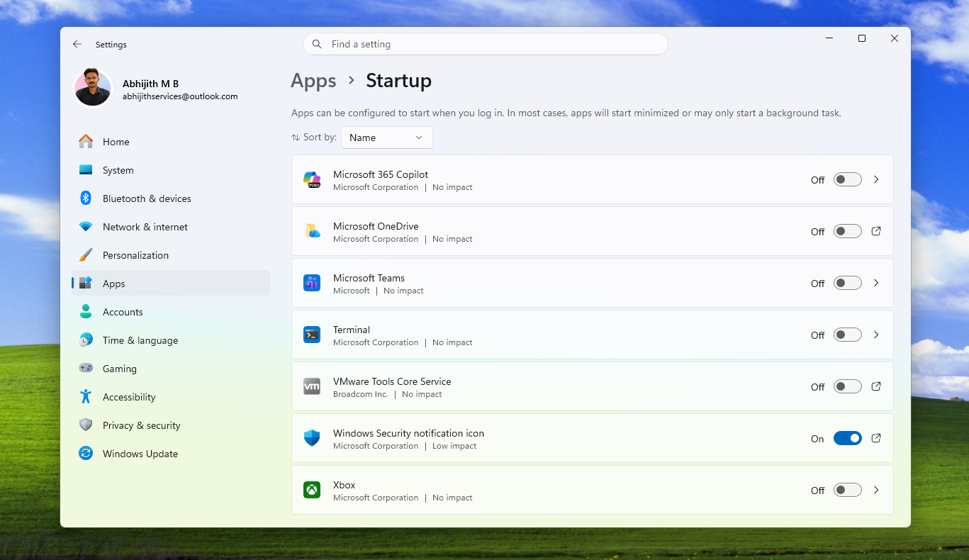Click the back arrow in Settings
This screenshot has width=969, height=560.
coord(77,44)
